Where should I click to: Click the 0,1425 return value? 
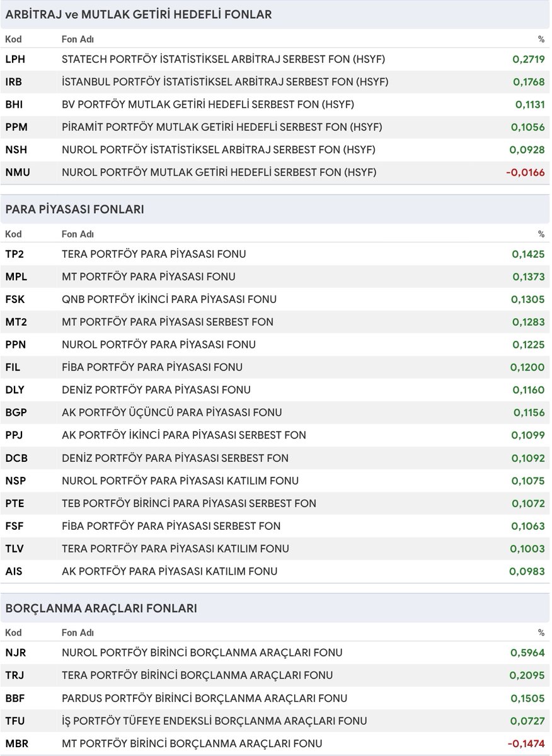pyautogui.click(x=529, y=254)
